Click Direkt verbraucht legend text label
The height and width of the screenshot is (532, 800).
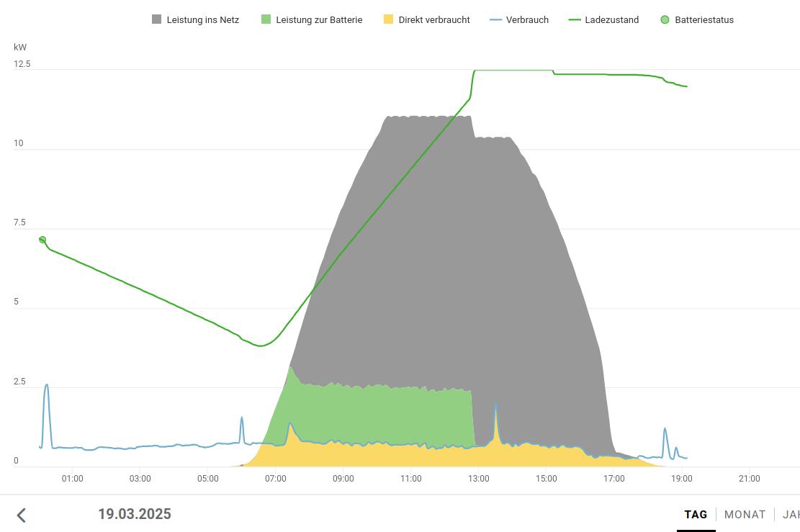[x=433, y=20]
